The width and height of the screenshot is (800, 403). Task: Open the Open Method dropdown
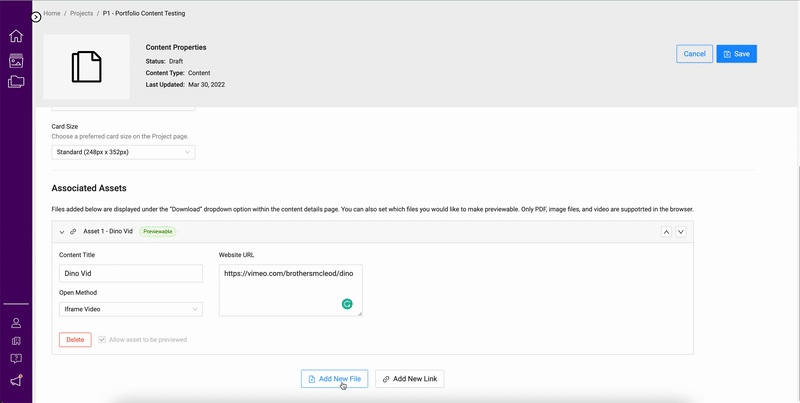(x=130, y=310)
